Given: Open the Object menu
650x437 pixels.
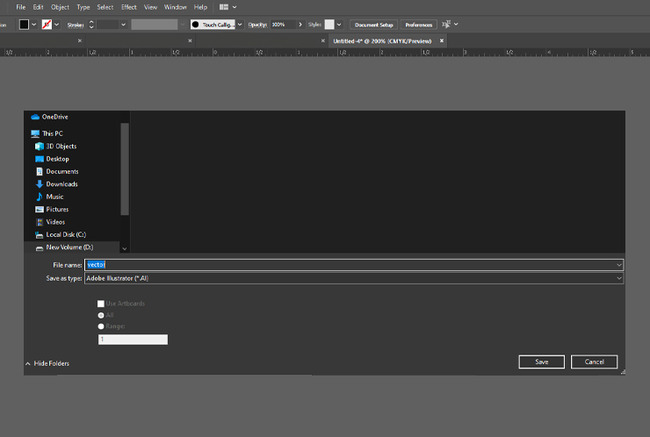Looking at the screenshot, I should click(x=60, y=7).
